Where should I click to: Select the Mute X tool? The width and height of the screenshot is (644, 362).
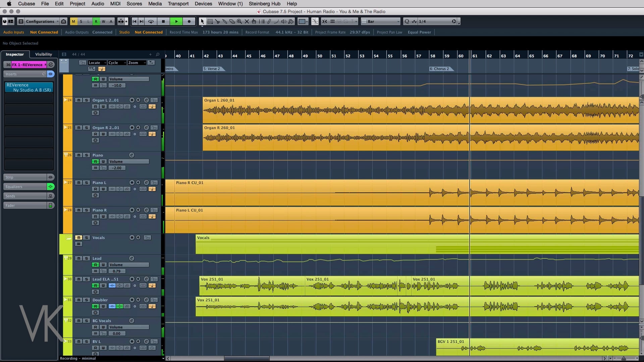point(247,21)
